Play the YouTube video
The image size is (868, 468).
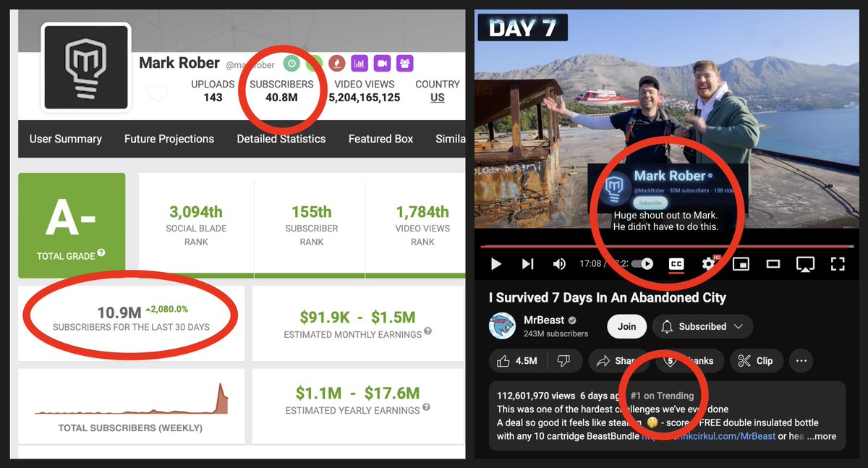(496, 264)
